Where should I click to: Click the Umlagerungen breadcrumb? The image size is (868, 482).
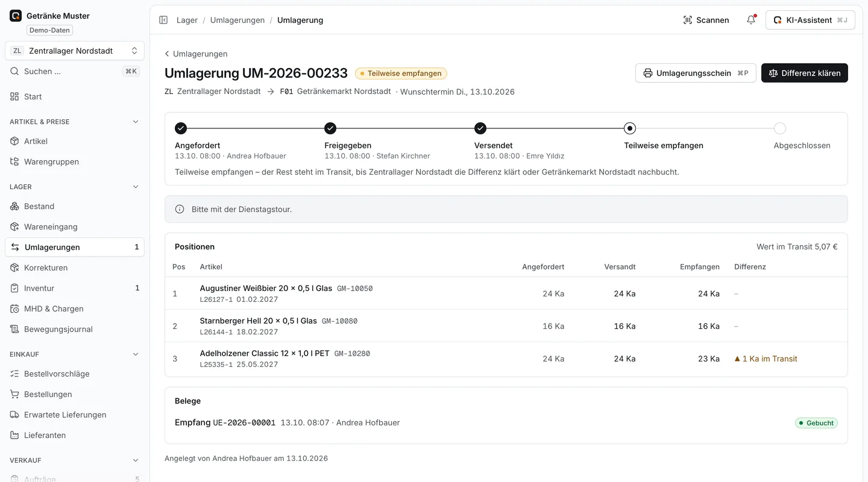click(x=237, y=20)
